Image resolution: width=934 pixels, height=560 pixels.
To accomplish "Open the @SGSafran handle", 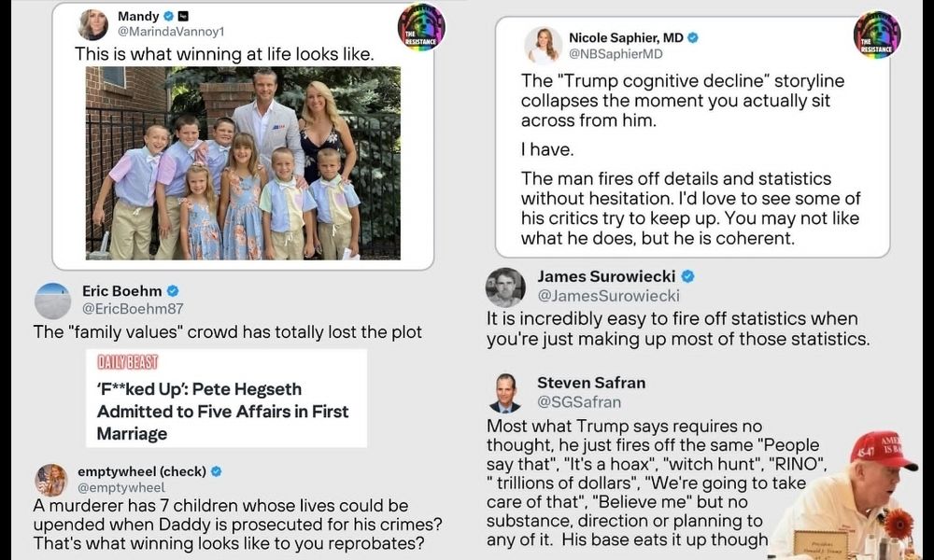I will coord(579,402).
